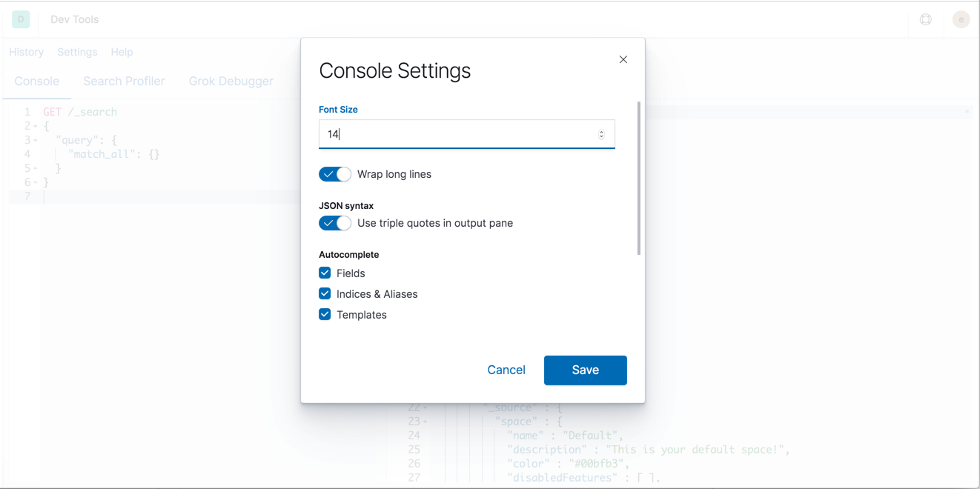
Task: Click the Cancel button
Action: click(506, 370)
